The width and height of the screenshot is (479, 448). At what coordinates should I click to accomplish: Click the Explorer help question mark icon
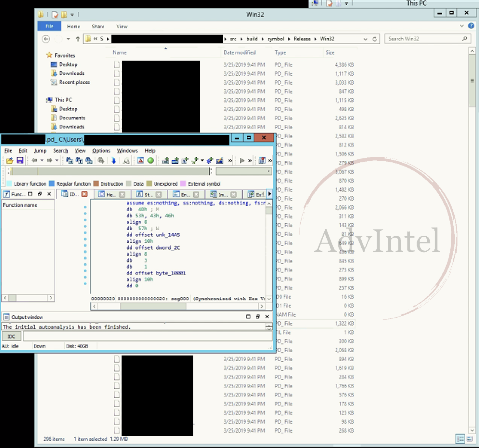[x=471, y=26]
